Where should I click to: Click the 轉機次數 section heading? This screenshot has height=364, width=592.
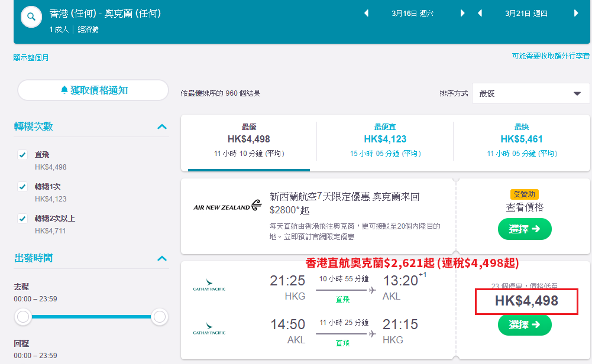click(34, 126)
